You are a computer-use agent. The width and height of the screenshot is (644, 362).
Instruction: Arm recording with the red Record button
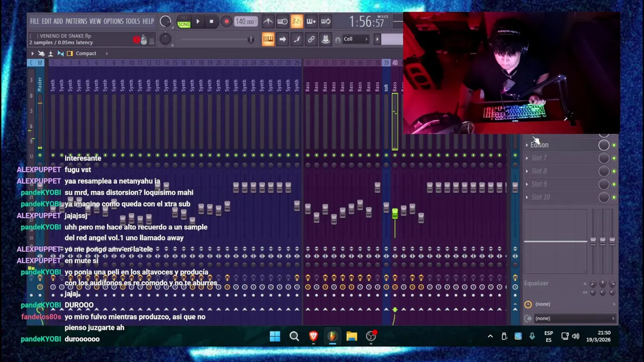tap(226, 22)
